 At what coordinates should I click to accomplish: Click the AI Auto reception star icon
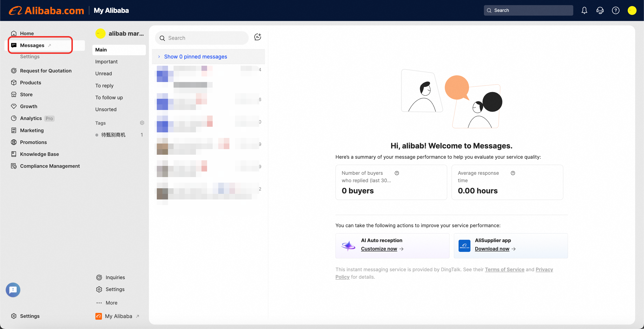pyautogui.click(x=348, y=246)
